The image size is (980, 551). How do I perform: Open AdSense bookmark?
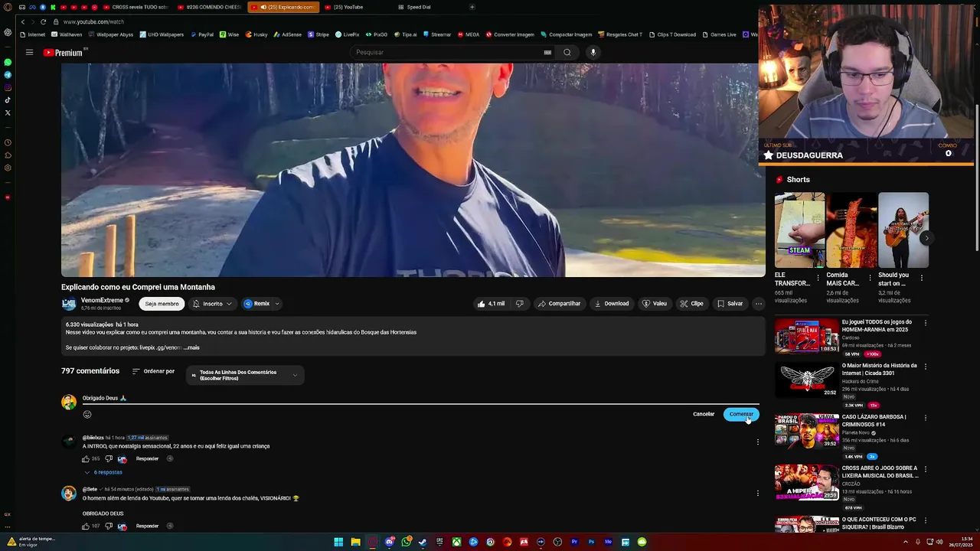coord(287,34)
